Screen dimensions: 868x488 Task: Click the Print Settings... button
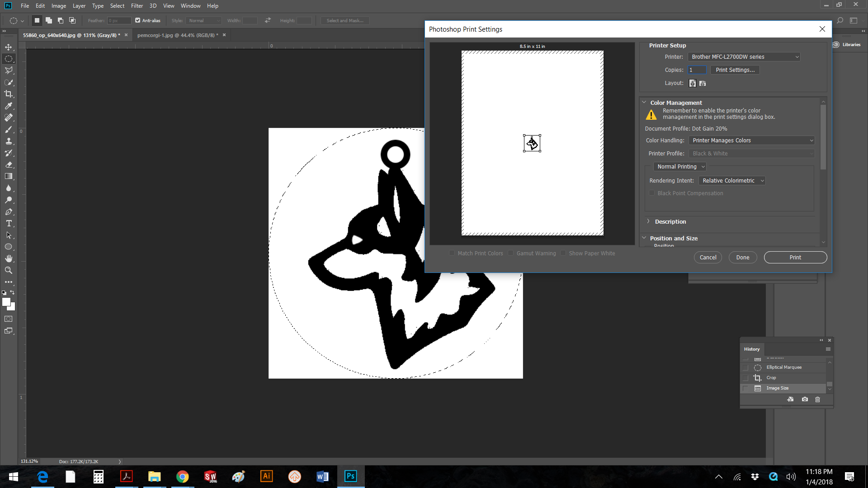point(735,70)
